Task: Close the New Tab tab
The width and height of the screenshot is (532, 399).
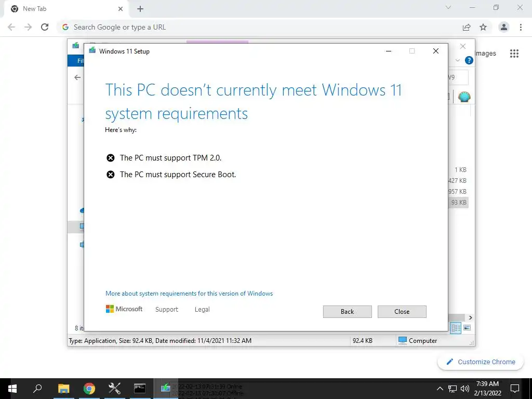Action: pyautogui.click(x=121, y=9)
